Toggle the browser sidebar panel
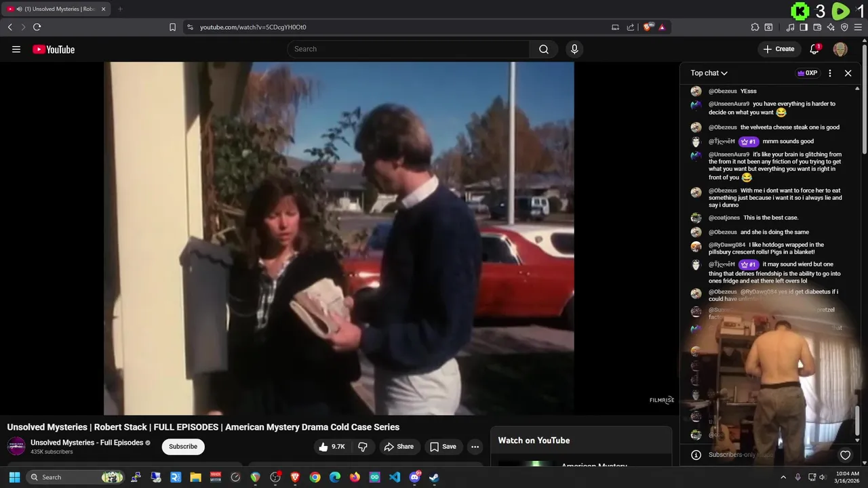 pyautogui.click(x=804, y=27)
